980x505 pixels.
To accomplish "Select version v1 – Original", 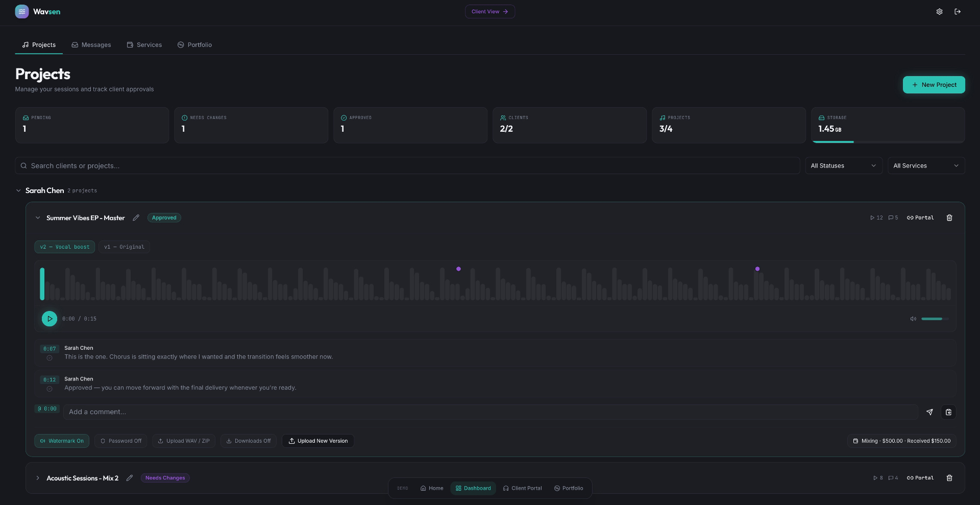I will coord(124,247).
